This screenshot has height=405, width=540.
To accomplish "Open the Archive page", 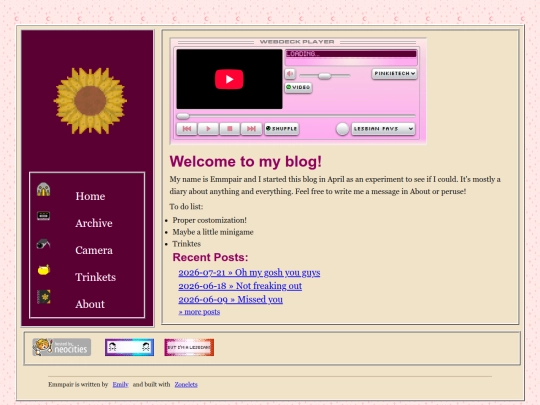I will tap(94, 223).
